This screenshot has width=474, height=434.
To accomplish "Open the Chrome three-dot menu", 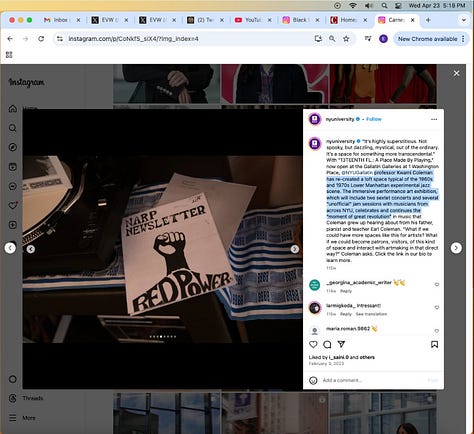I will coord(463,39).
